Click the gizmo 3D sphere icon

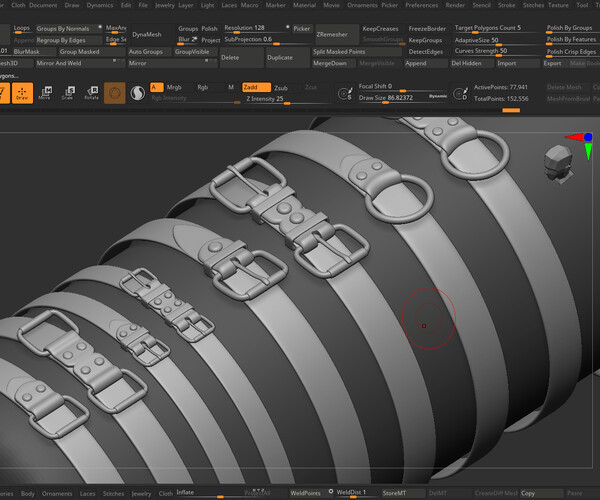pos(115,93)
